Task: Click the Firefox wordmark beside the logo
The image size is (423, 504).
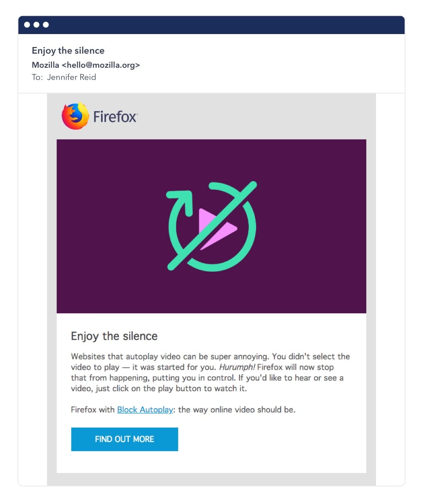Action: 115,117
